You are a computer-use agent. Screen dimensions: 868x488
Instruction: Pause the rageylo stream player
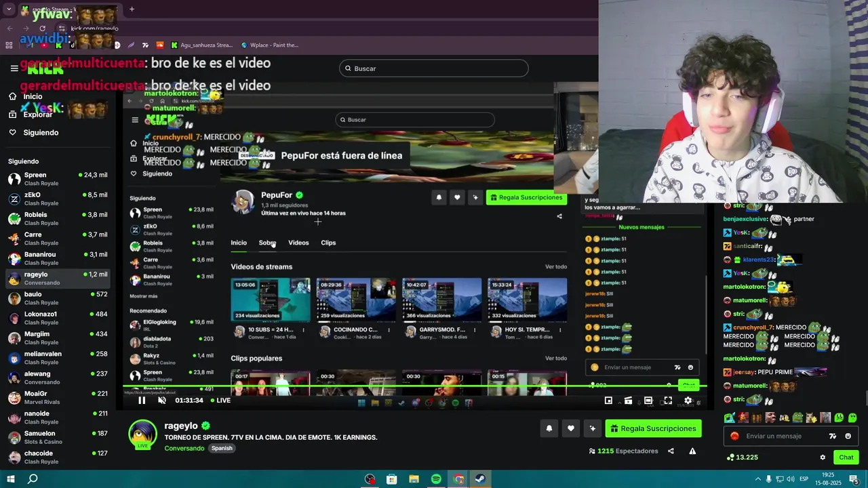coord(142,401)
